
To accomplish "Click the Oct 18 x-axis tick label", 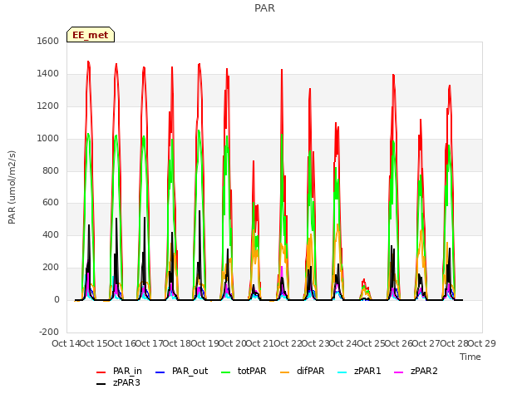I will click(176, 343).
